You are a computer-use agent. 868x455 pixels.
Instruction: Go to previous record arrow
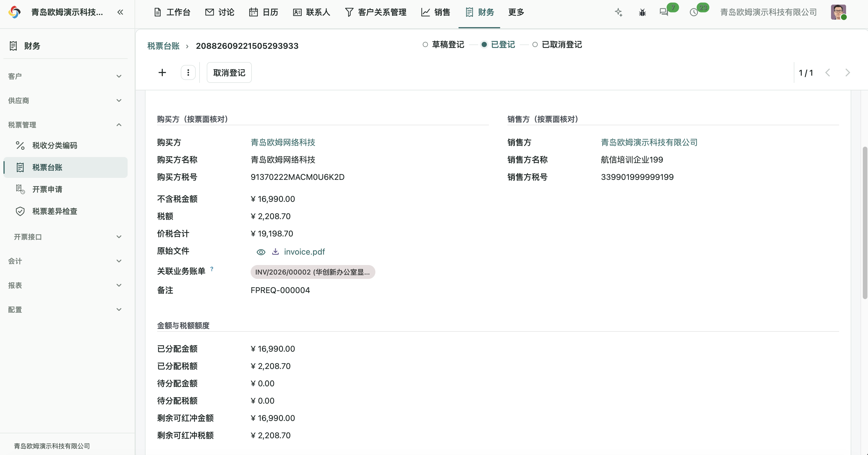828,72
